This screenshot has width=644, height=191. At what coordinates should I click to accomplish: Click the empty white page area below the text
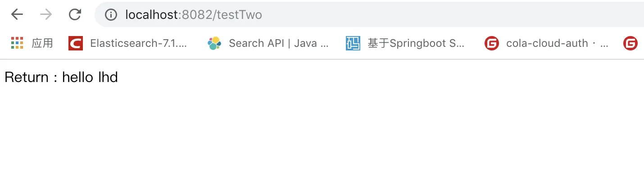tap(322, 144)
